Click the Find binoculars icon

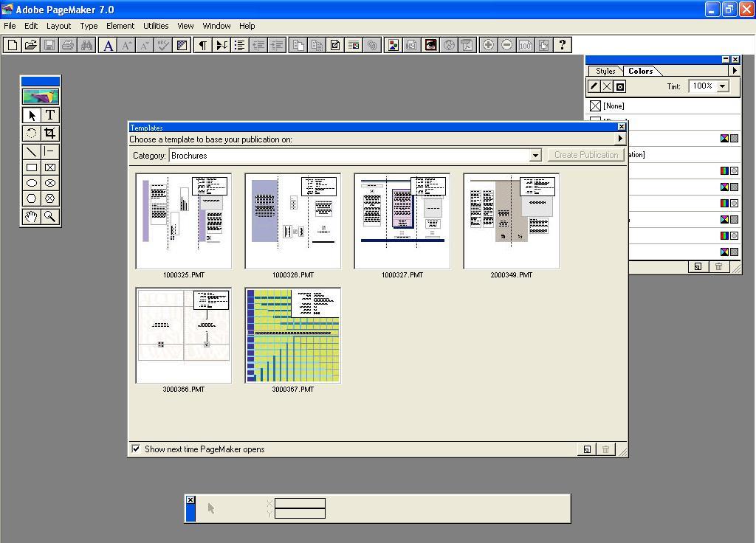point(87,45)
